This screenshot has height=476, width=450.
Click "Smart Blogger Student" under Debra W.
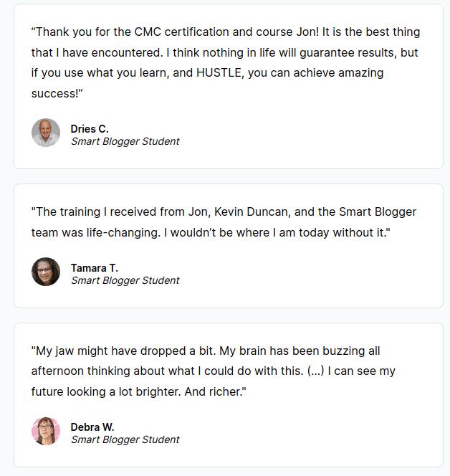coord(125,439)
